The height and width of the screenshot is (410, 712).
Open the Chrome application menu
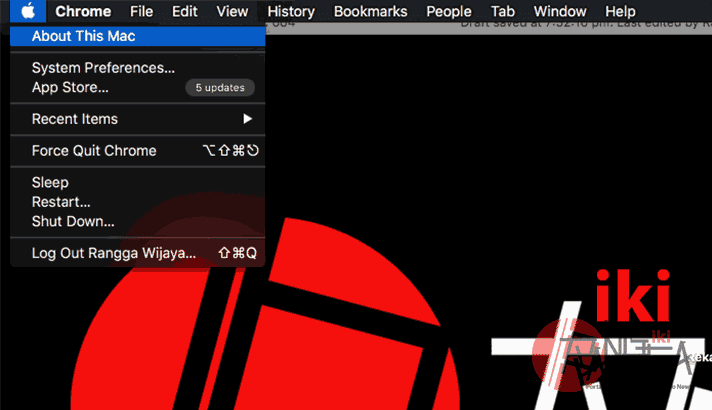point(83,11)
